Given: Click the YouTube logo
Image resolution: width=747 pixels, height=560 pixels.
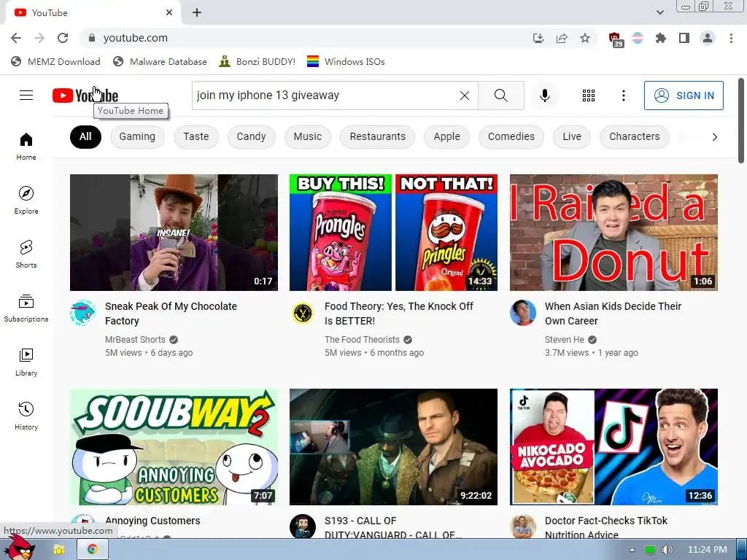Looking at the screenshot, I should (85, 96).
